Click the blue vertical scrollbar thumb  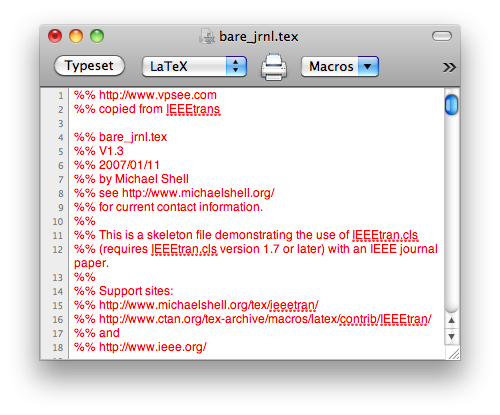[452, 105]
